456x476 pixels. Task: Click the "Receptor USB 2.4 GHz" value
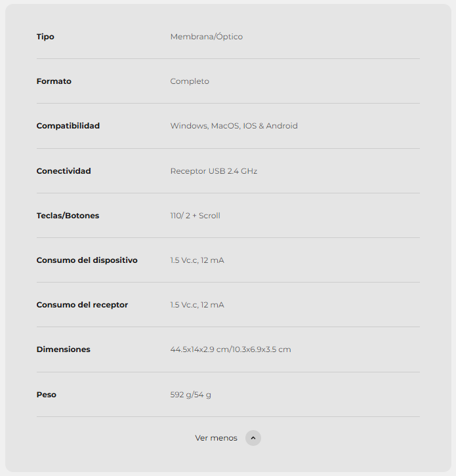213,171
